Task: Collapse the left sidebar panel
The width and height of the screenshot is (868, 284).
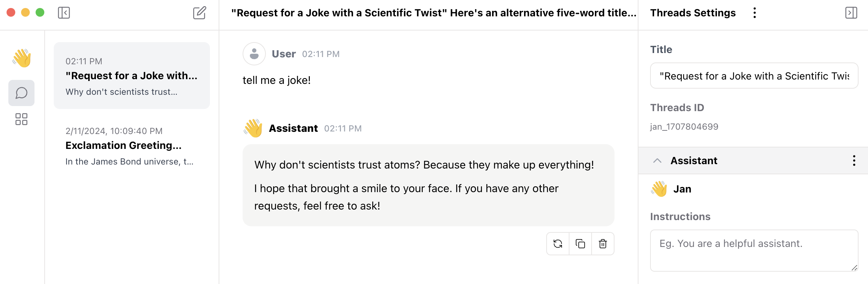Action: point(64,13)
